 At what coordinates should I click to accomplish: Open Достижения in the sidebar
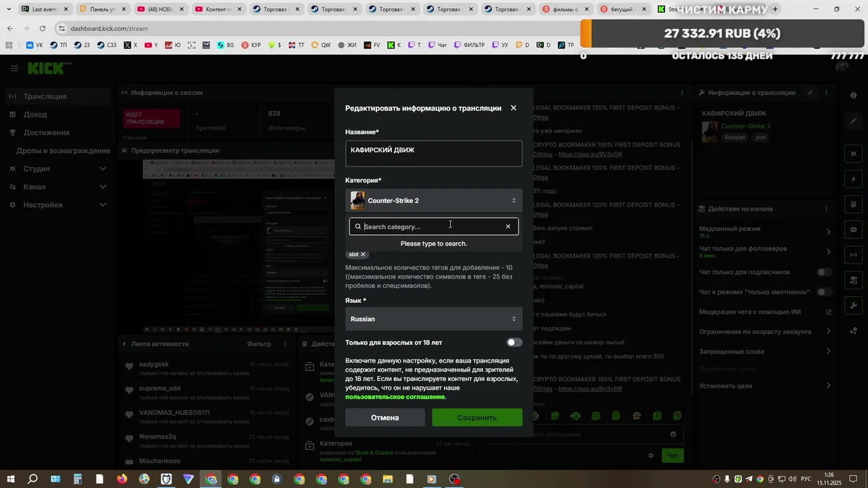(x=58, y=133)
